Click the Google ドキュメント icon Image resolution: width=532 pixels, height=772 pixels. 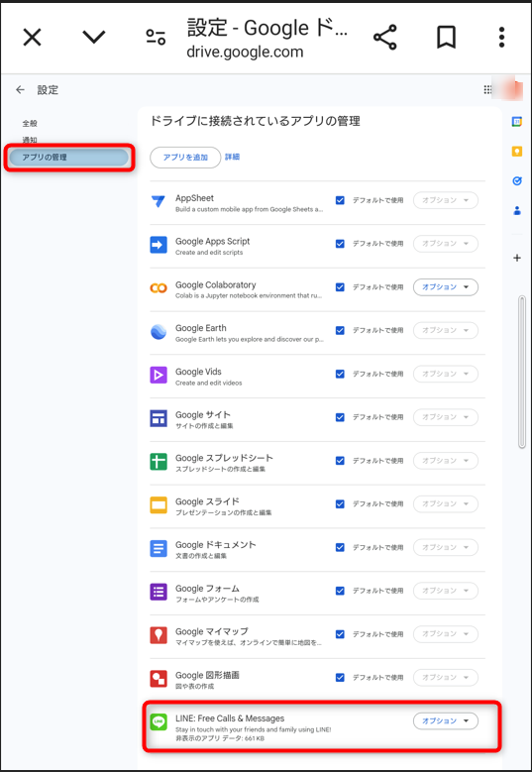pos(159,548)
